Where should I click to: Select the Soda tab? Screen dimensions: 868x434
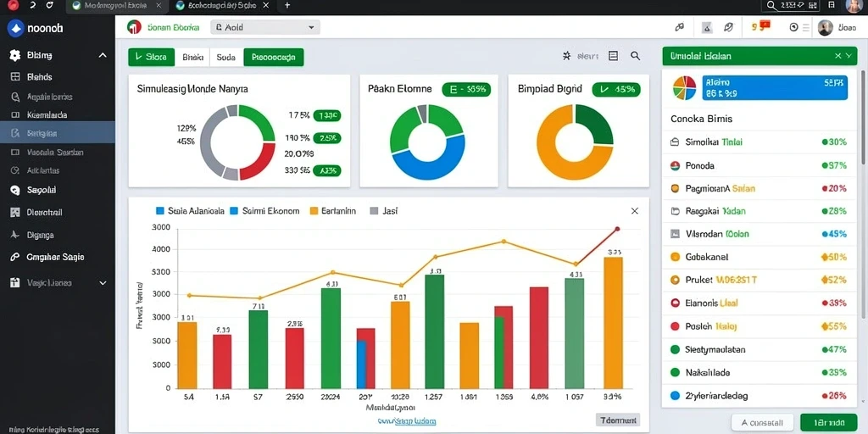[225, 57]
